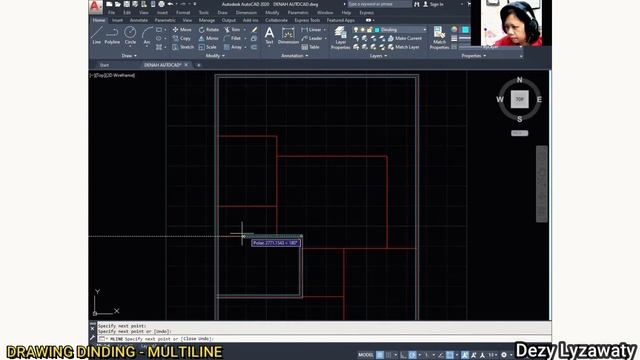Toggle object snap in status bar
640x360 pixels.
450,355
